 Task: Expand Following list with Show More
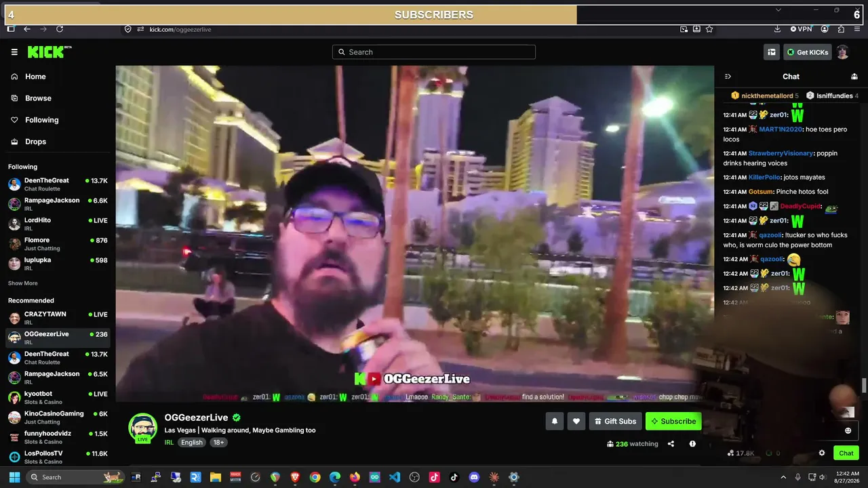23,283
